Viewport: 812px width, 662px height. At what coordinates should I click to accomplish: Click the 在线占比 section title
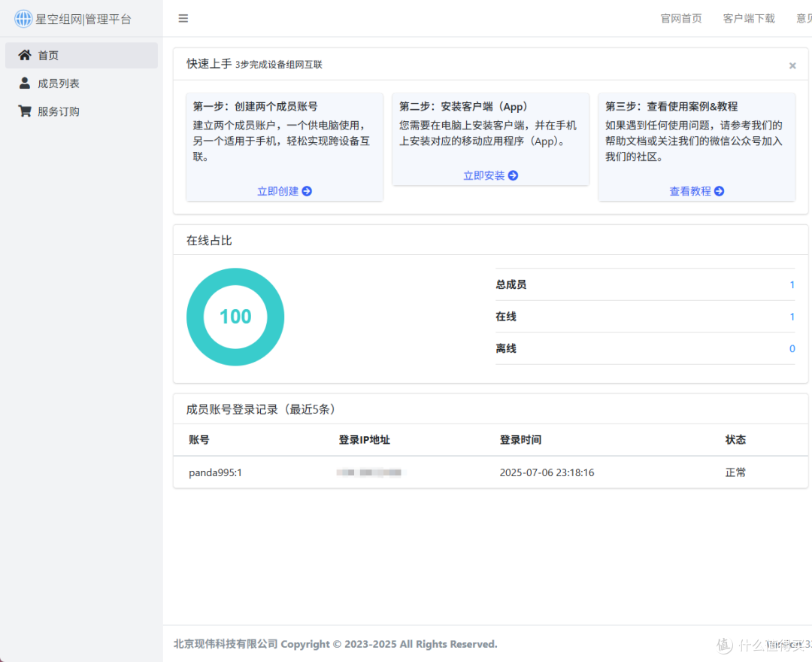[209, 240]
